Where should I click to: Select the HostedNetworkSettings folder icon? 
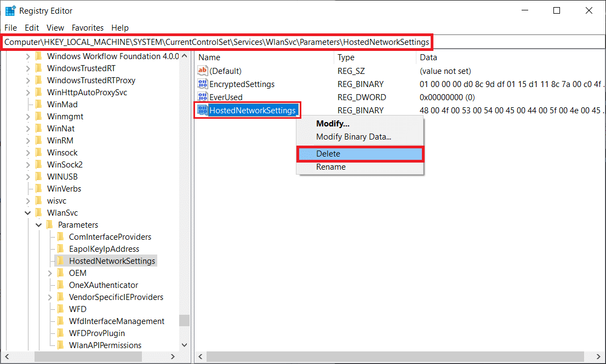tap(61, 261)
